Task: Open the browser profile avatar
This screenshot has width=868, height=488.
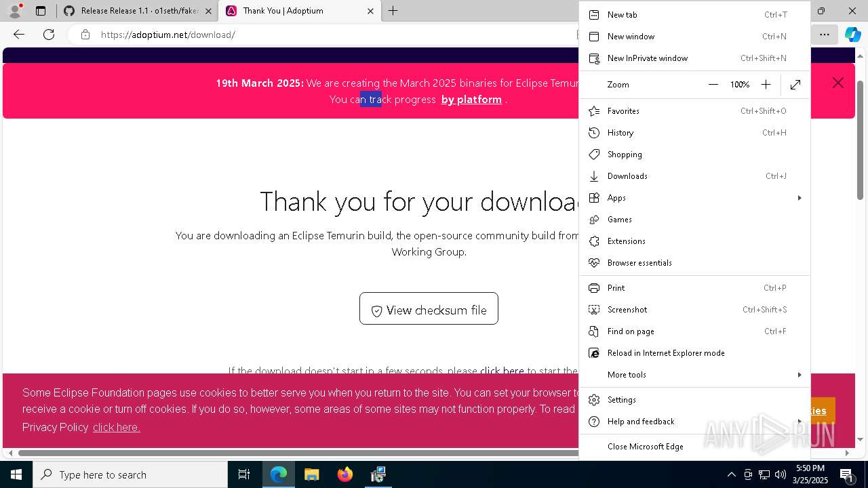Action: 14,11
